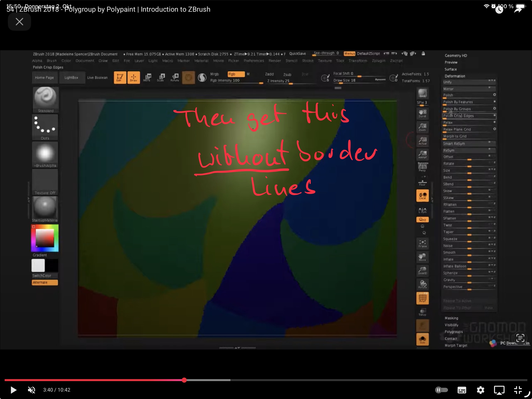Collapse the Deformation subpalette
The width and height of the screenshot is (532, 399).
point(454,76)
